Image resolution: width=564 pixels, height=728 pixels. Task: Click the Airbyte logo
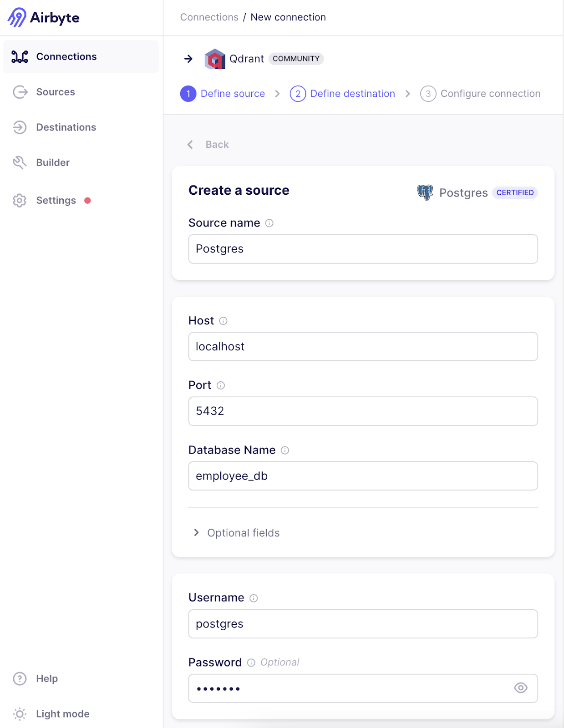(44, 18)
